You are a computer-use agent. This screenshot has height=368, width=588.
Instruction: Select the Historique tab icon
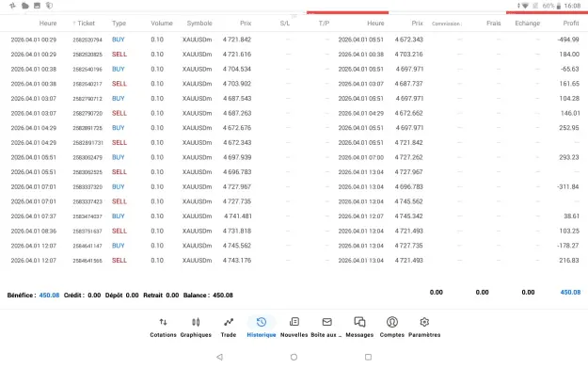pyautogui.click(x=262, y=322)
